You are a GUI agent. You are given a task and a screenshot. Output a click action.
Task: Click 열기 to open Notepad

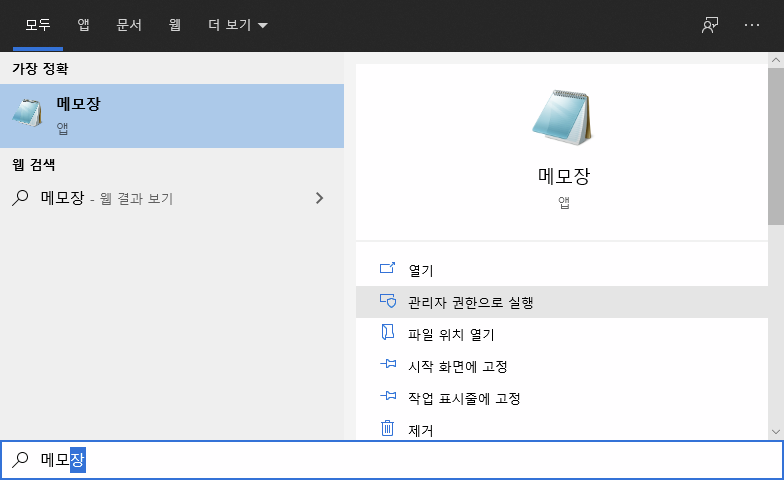(x=562, y=270)
